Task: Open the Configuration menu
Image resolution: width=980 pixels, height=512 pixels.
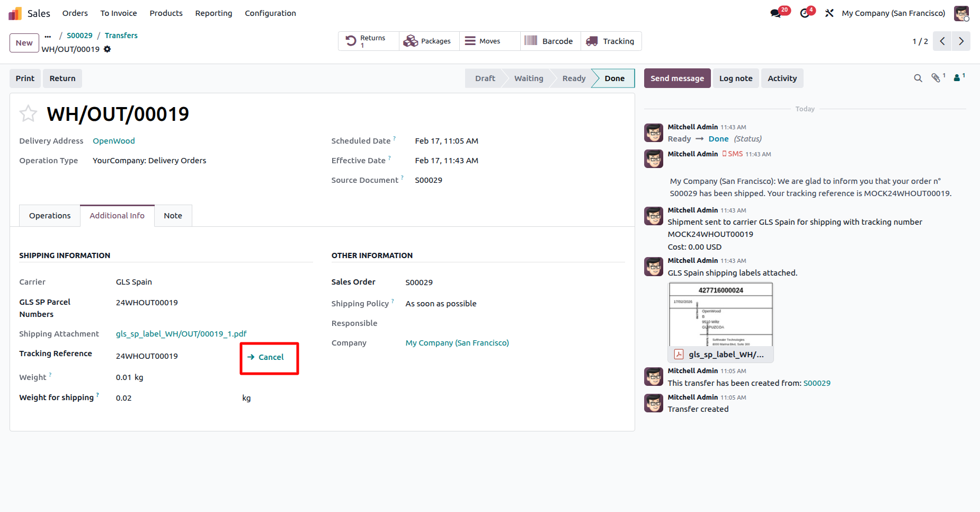Action: 270,13
